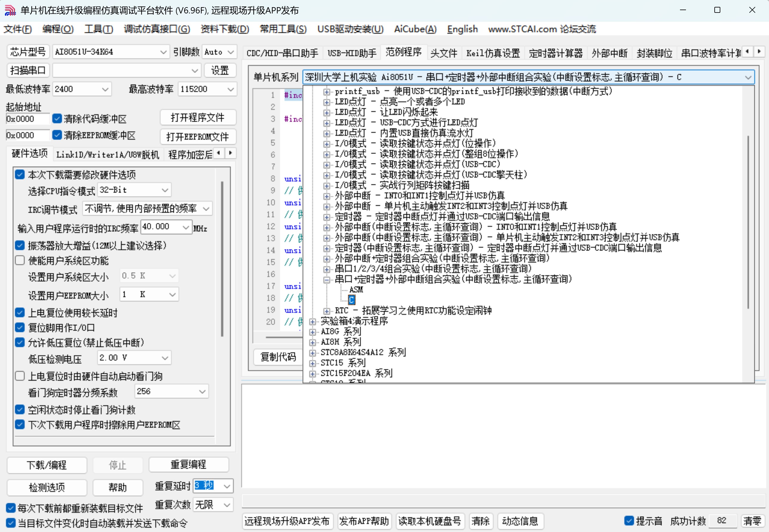The width and height of the screenshot is (769, 532).
Task: Toggle the 提示音 checkbox
Action: 629,520
